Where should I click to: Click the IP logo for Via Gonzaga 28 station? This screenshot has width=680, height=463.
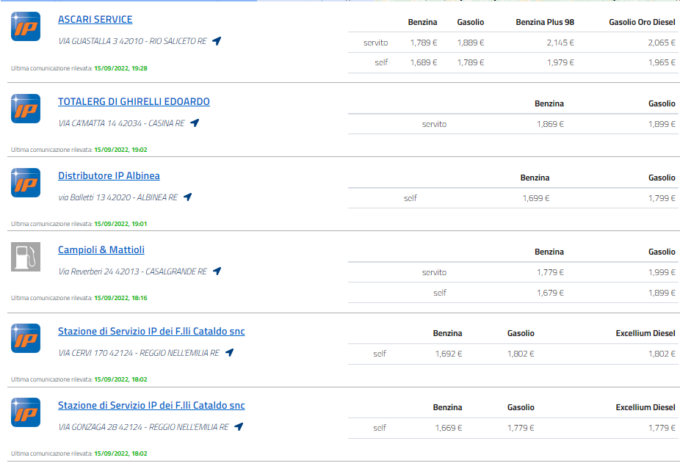[x=26, y=412]
